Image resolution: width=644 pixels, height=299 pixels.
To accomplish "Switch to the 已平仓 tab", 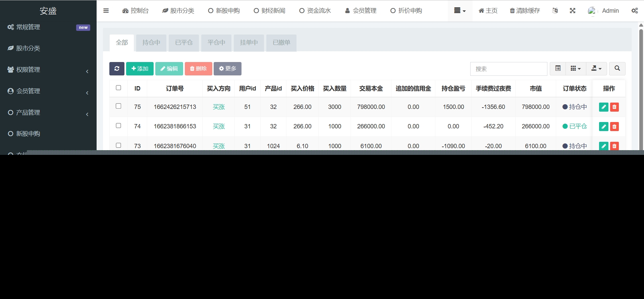I will 184,43.
